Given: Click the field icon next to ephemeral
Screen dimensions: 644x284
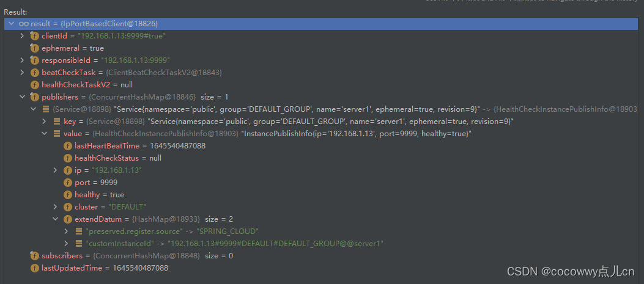Looking at the screenshot, I should tap(35, 48).
